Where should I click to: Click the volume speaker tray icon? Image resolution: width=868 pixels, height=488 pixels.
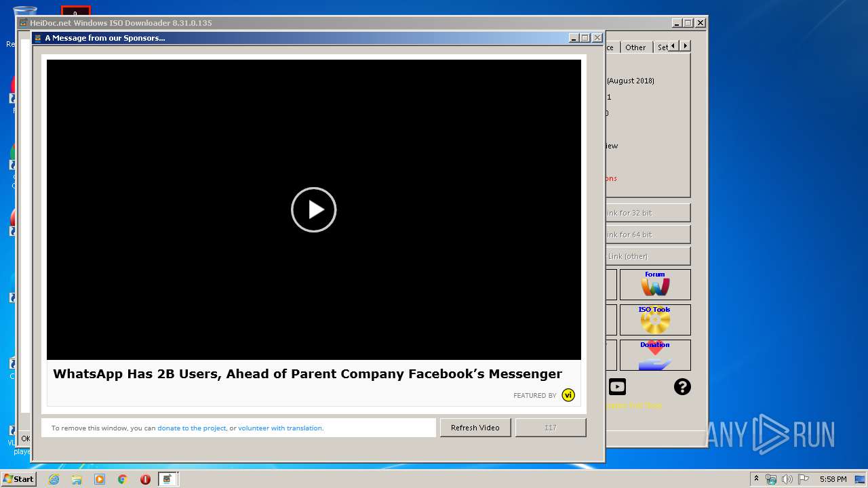pos(787,479)
